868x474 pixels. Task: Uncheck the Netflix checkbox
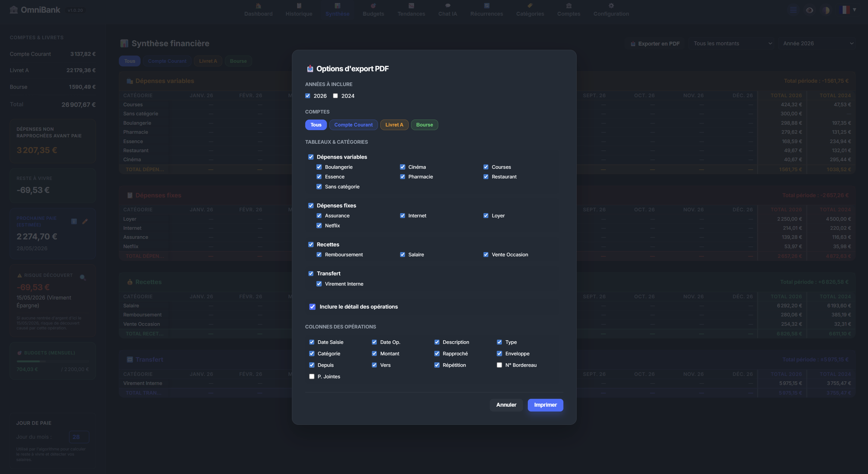pos(319,225)
